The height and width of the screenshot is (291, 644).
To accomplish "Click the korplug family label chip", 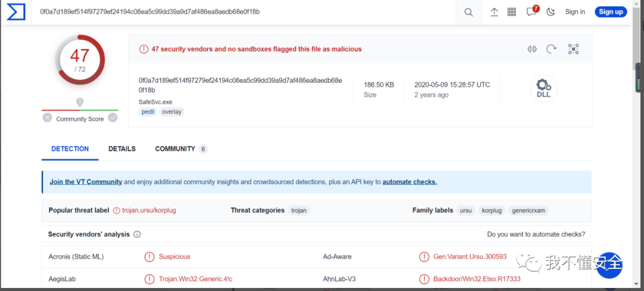I will tap(491, 210).
